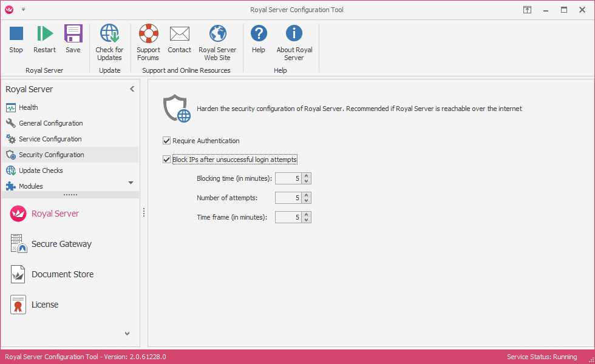Open Service Configuration page
Viewport: 595px width, 364px height.
click(x=70, y=139)
